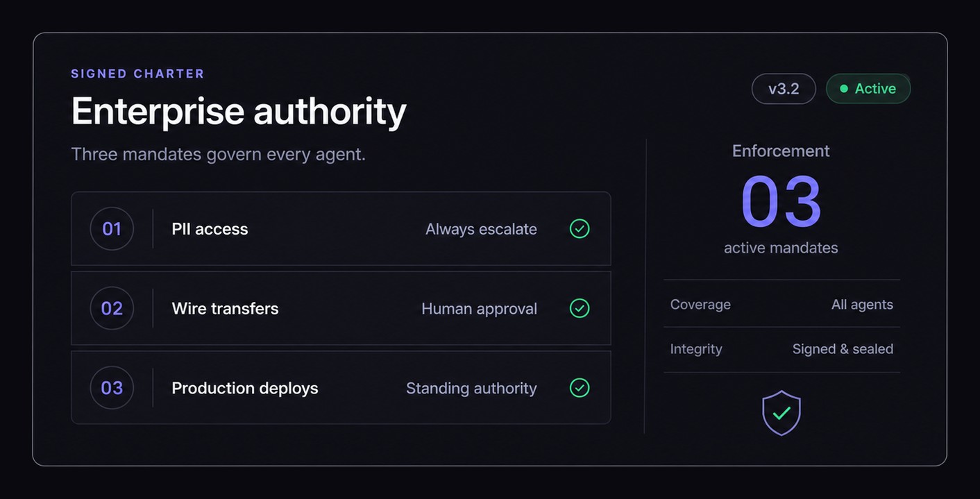Click the large 03 enforcement count

pyautogui.click(x=782, y=202)
